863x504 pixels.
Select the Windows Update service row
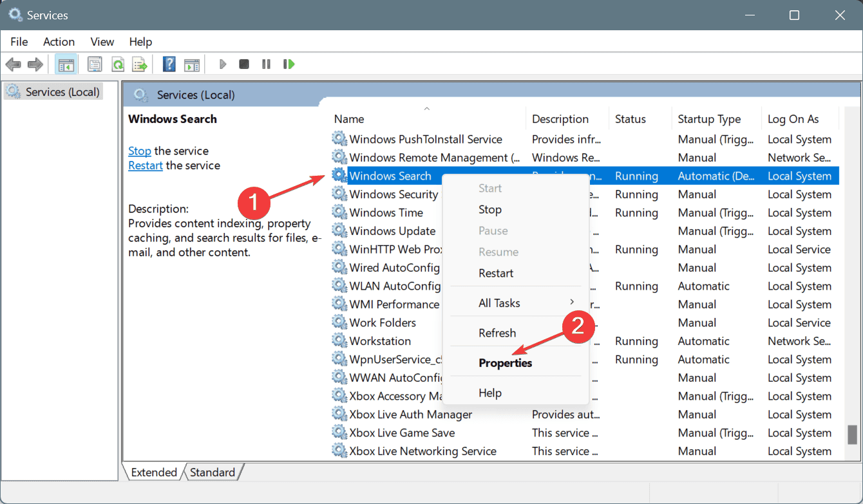tap(584, 231)
